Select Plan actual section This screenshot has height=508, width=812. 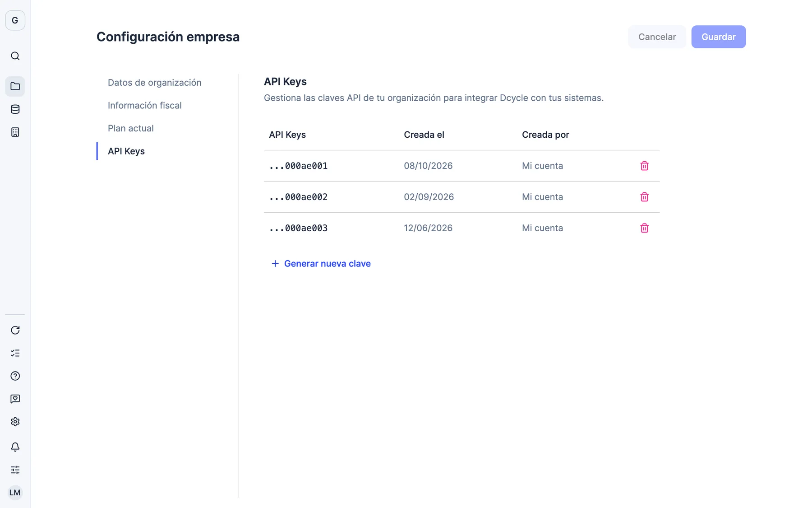130,128
